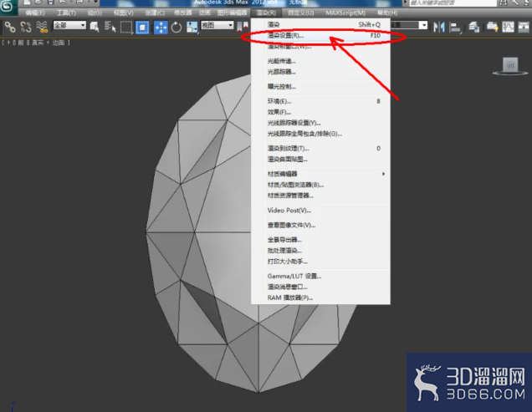Select 渲染到纹理(T)... menu entry

click(x=320, y=148)
